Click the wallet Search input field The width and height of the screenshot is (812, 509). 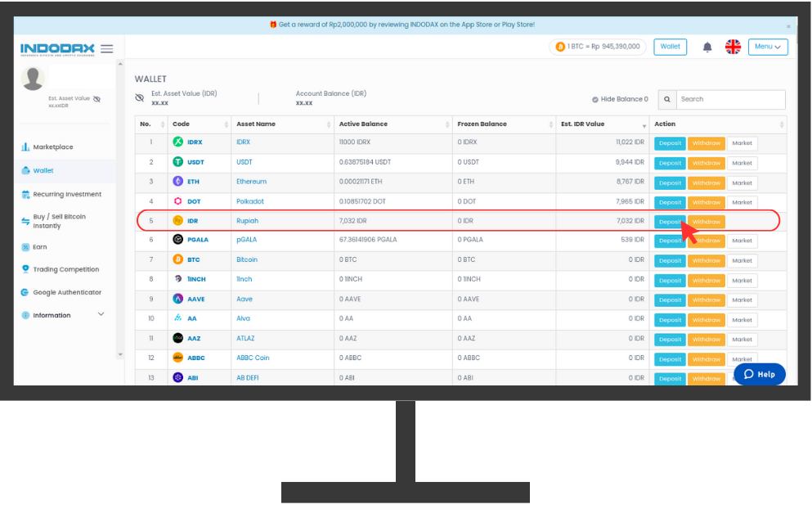731,99
